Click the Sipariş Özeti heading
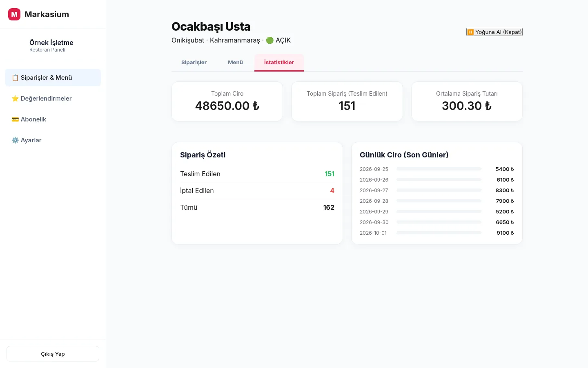The width and height of the screenshot is (588, 368). coord(203,155)
